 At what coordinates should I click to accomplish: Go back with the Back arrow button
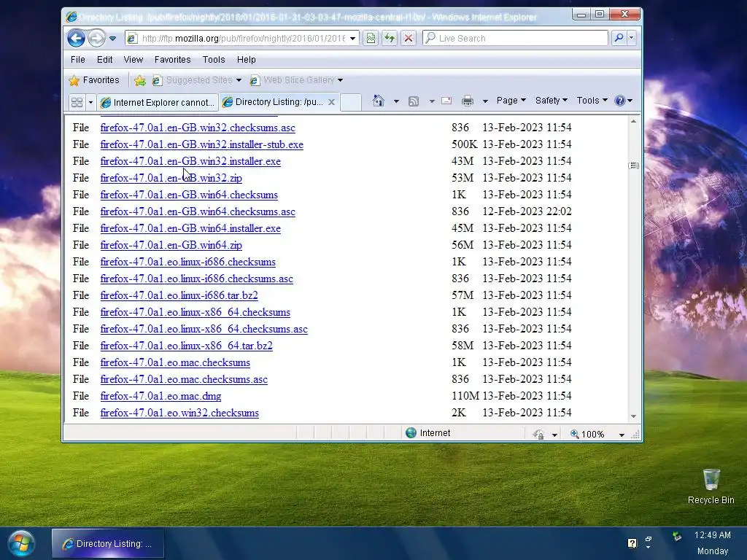76,38
